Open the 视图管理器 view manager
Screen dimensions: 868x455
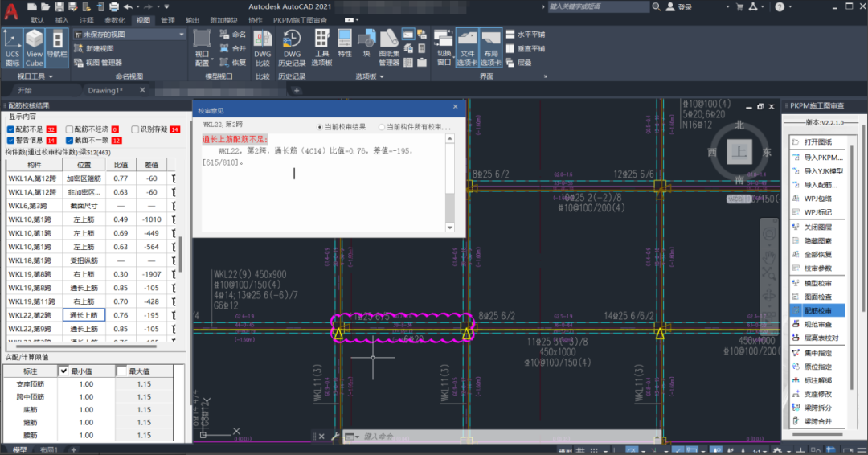pyautogui.click(x=98, y=63)
